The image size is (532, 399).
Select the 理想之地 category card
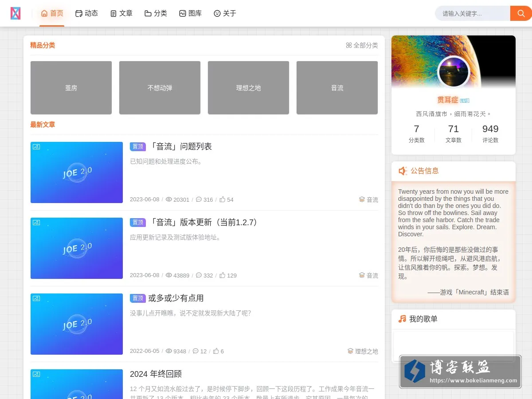click(248, 88)
